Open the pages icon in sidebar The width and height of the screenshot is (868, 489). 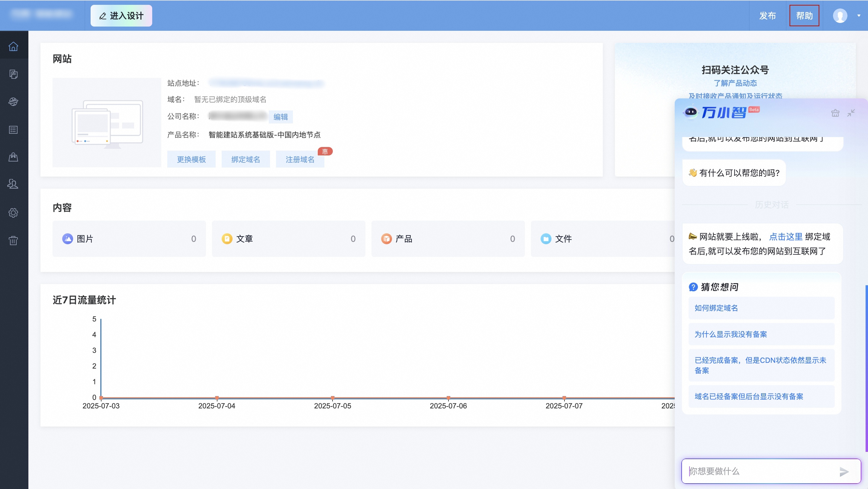pyautogui.click(x=14, y=74)
